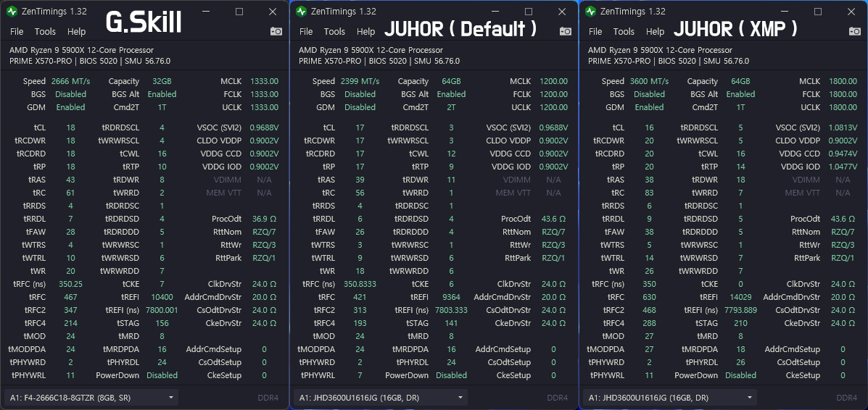Click tRFC2 value 347
Image resolution: width=868 pixels, height=410 pixels.
coord(70,311)
